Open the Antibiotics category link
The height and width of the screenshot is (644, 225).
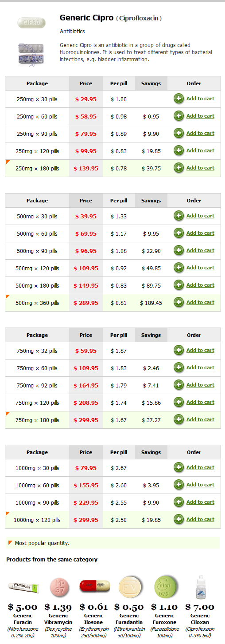(x=72, y=32)
